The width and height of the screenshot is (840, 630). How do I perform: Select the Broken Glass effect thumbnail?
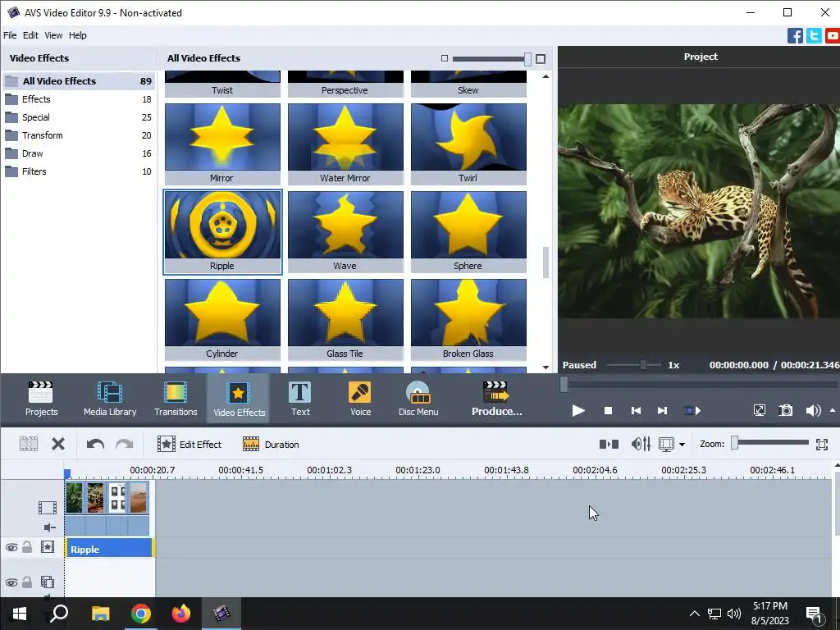(468, 319)
